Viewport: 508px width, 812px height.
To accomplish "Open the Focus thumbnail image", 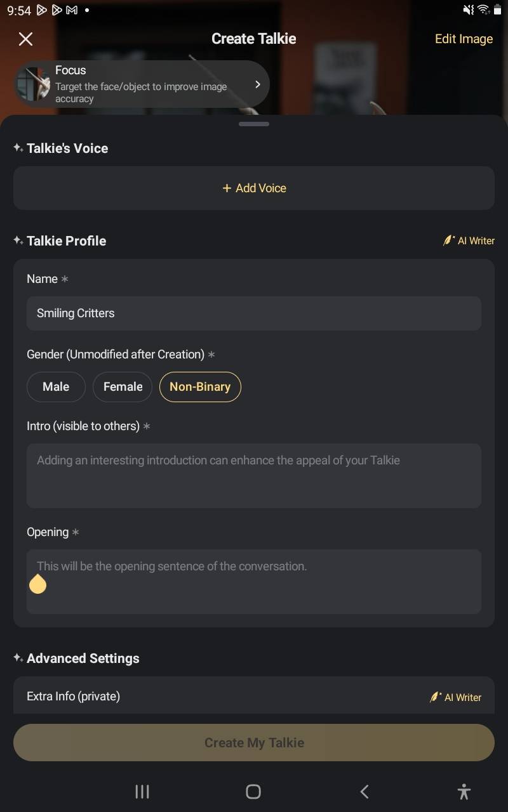I will 34,84.
